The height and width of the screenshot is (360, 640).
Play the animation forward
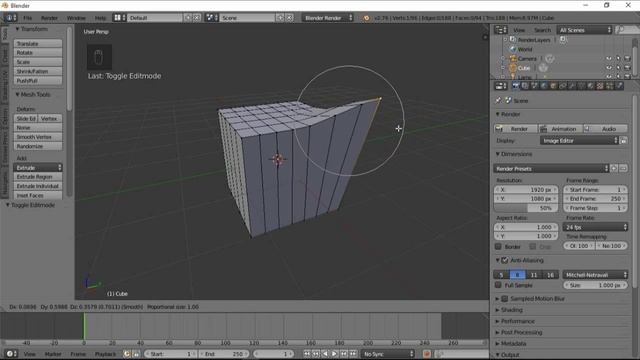pos(334,354)
